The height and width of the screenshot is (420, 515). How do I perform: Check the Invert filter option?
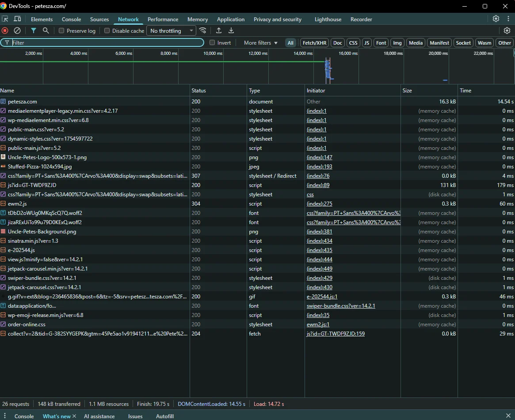click(x=212, y=42)
